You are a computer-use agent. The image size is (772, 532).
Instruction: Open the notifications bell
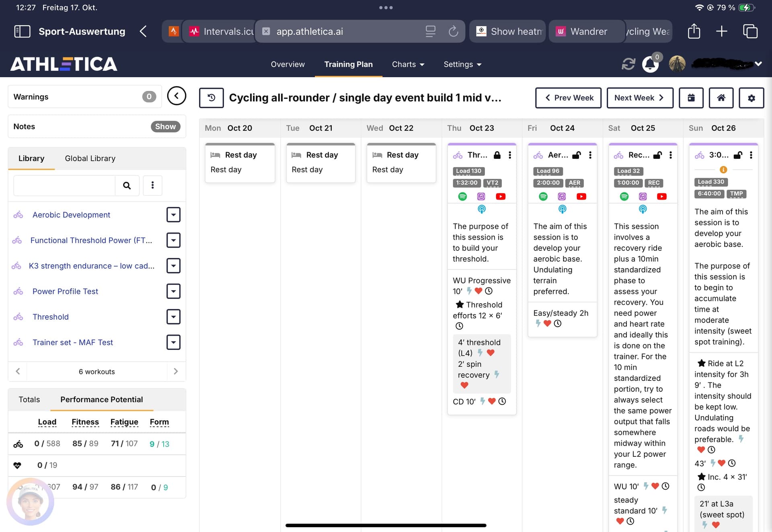pos(650,64)
